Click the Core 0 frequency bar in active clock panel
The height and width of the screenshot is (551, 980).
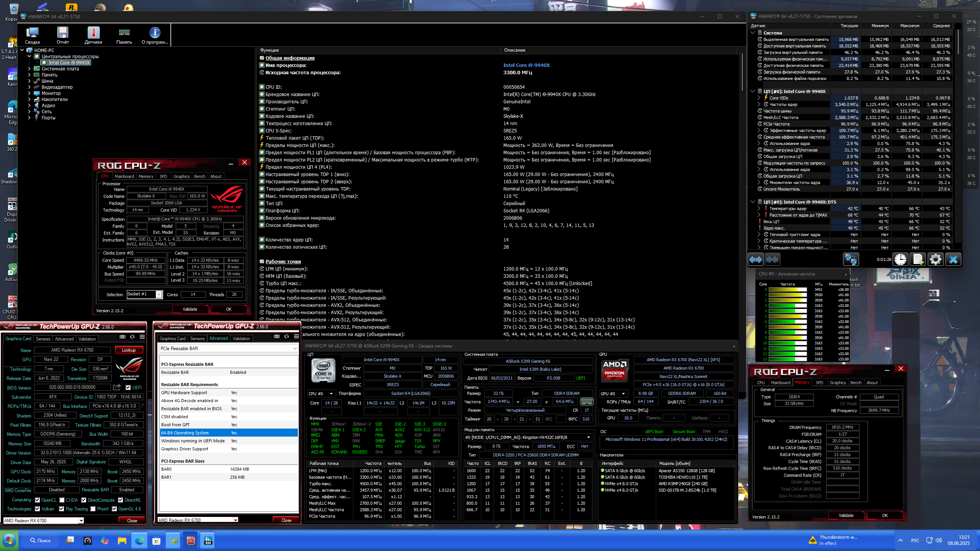tap(787, 290)
